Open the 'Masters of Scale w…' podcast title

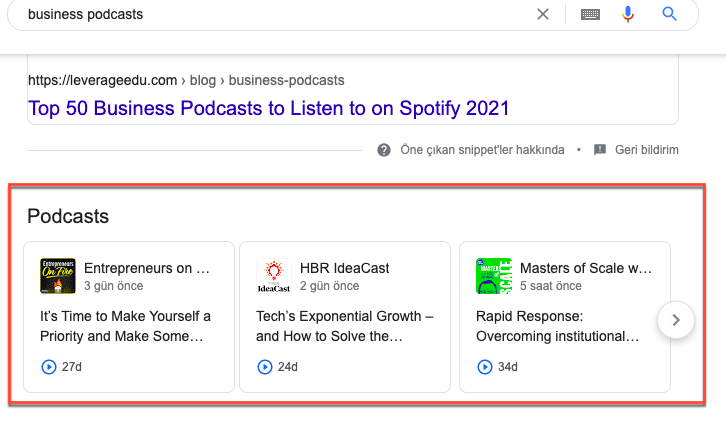point(586,268)
